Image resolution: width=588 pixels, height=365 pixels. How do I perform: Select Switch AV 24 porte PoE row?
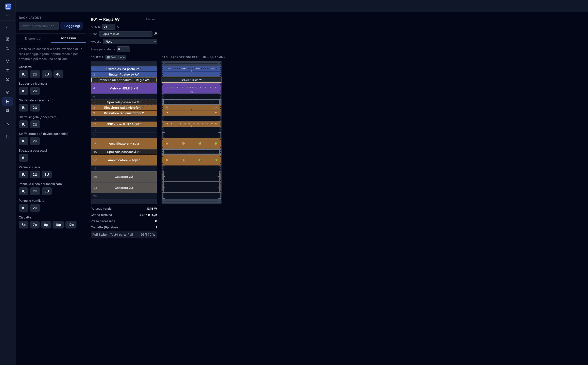pyautogui.click(x=124, y=69)
